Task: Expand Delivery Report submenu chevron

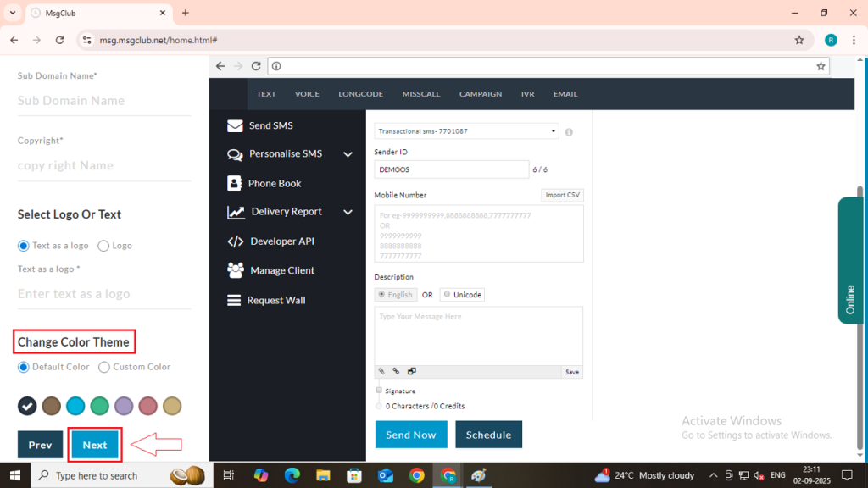Action: click(348, 212)
